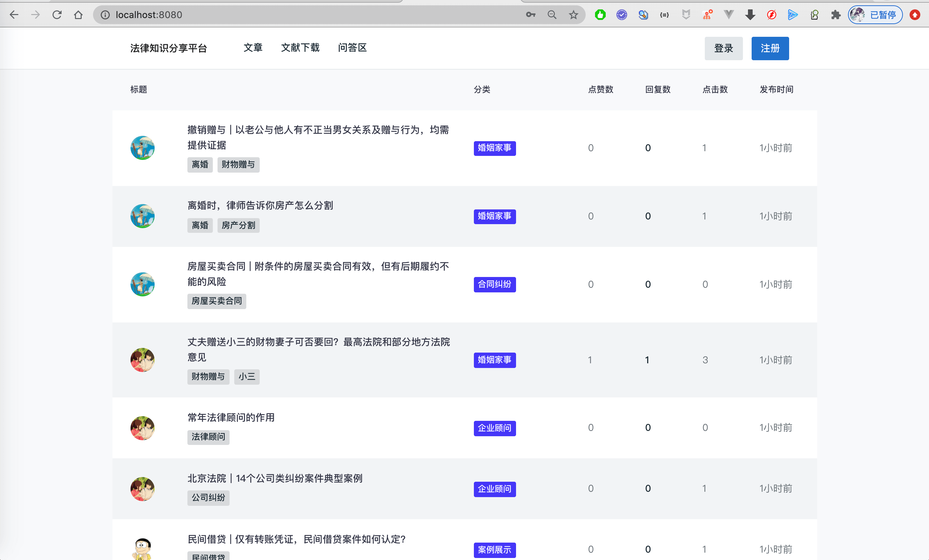
Task: Open the black down-arrow download extension
Action: [750, 15]
